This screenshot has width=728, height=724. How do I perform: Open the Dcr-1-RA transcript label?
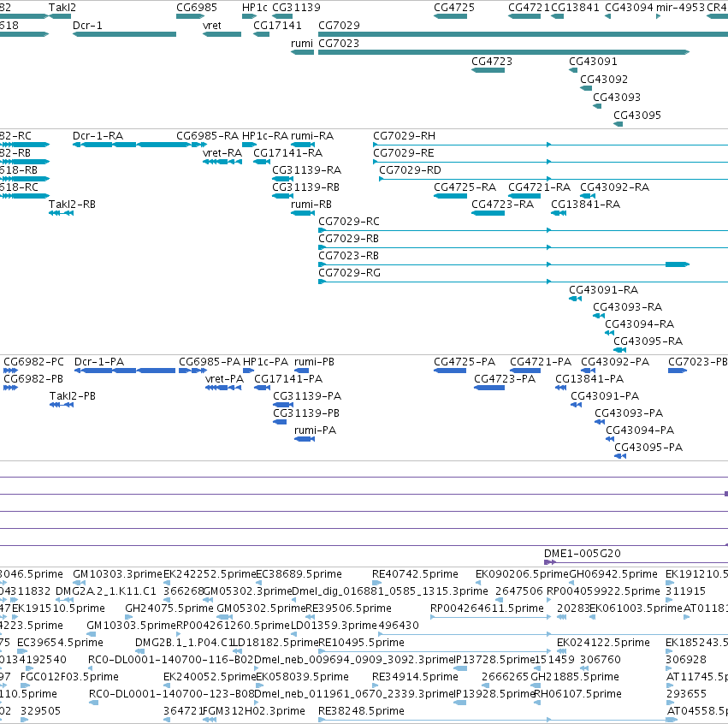coord(98,136)
